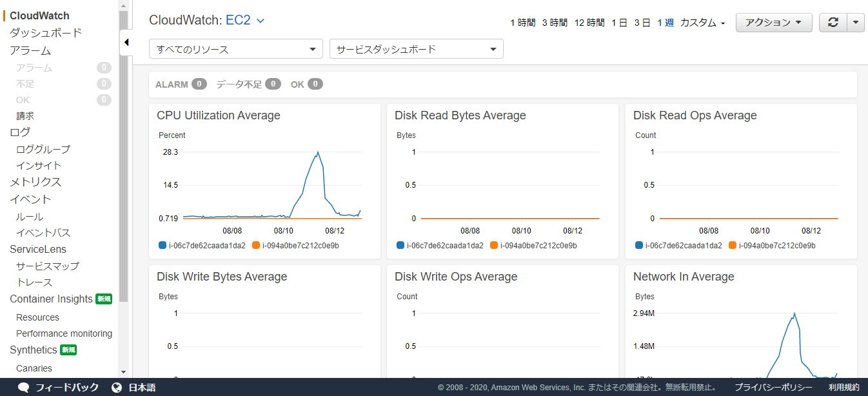This screenshot has height=396, width=868.
Task: Open ServiceLens in sidebar
Action: pyautogui.click(x=38, y=249)
